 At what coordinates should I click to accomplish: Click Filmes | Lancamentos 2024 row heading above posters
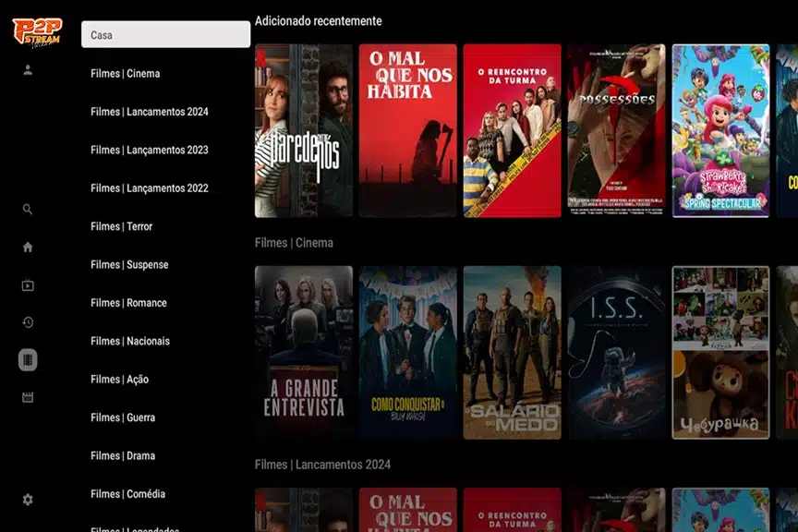tap(322, 465)
